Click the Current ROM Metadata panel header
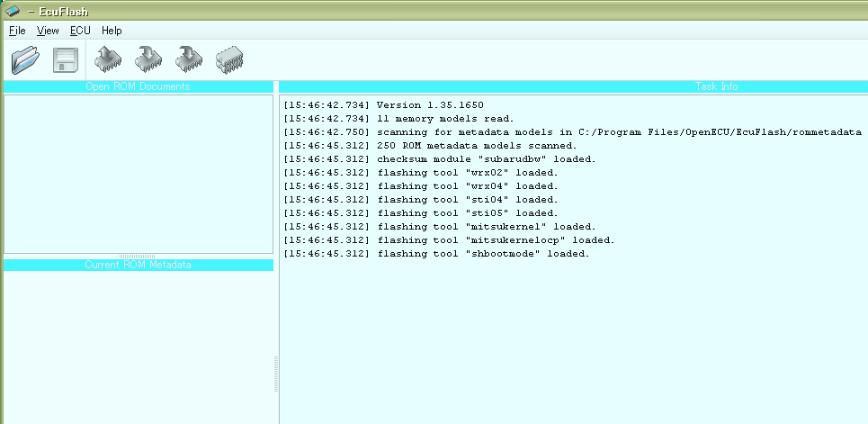 tap(138, 265)
